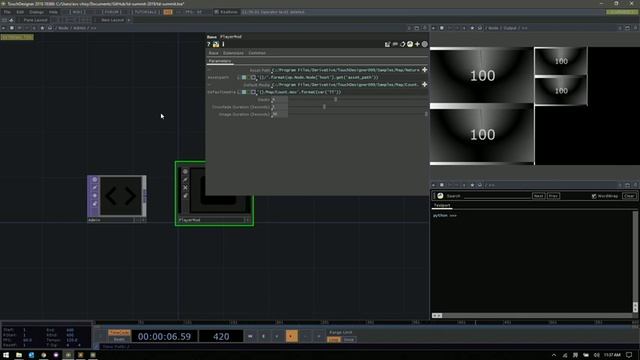The image size is (640, 360).
Task: Click the Textport tab
Action: point(442,205)
